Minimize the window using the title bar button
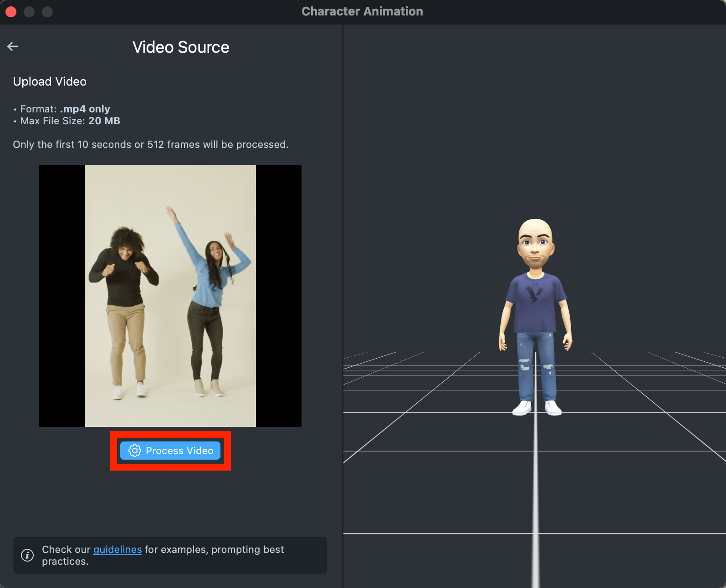 click(x=29, y=11)
